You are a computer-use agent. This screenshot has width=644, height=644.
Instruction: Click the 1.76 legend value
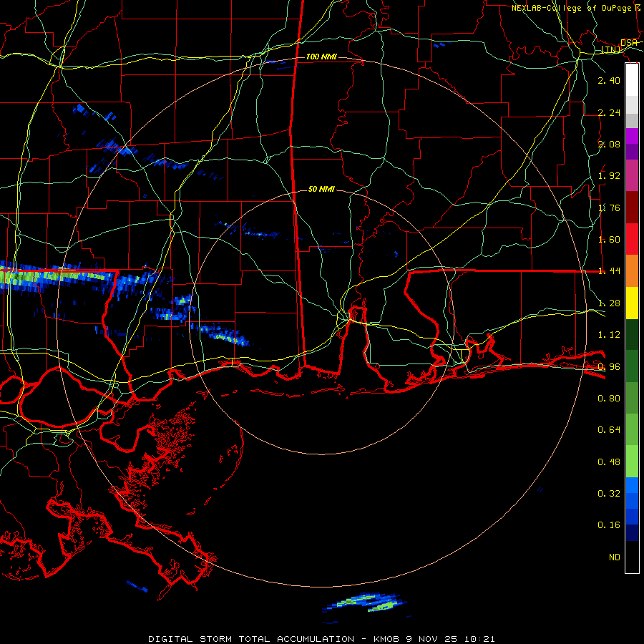click(609, 208)
